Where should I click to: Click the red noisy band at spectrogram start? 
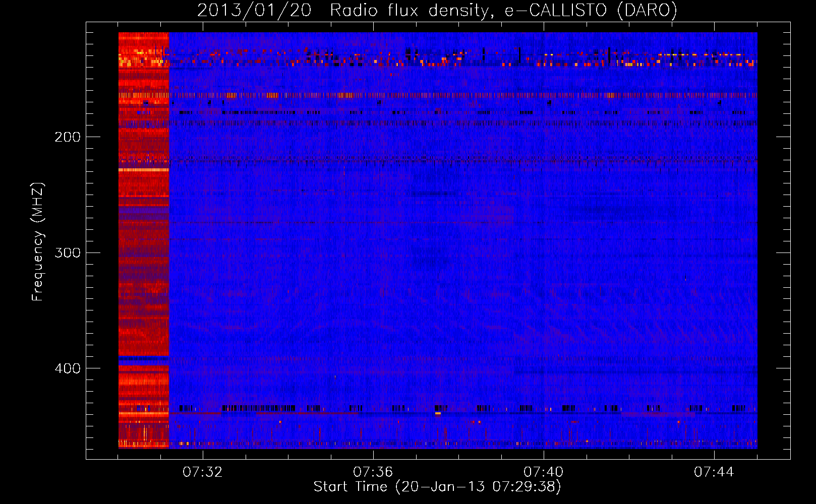pos(144,240)
